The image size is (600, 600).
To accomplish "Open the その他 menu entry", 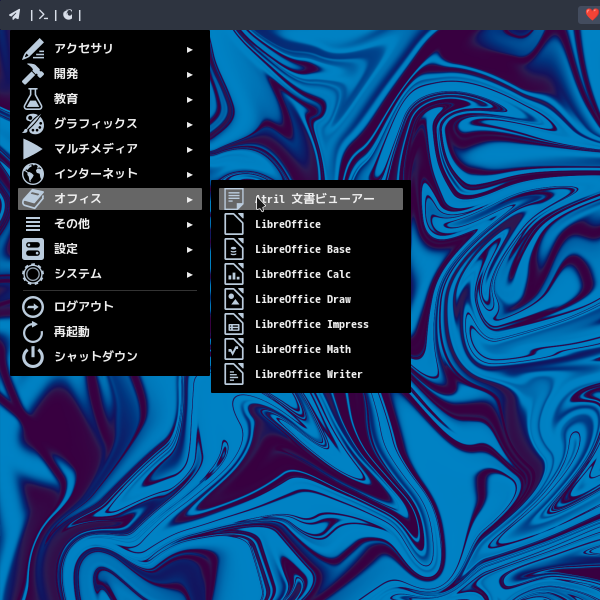I will 110,224.
